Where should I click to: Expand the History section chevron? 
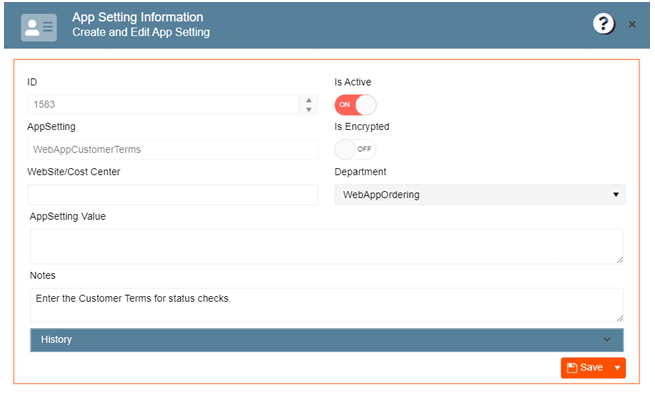click(x=606, y=339)
